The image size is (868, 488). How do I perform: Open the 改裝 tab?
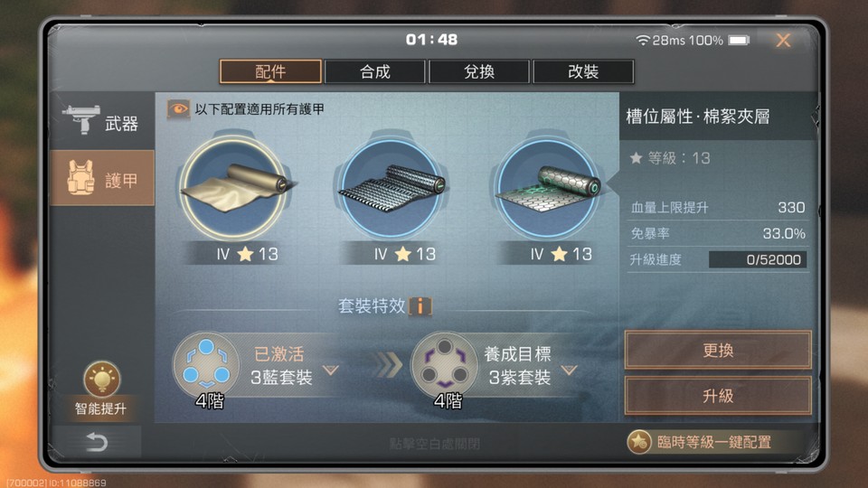click(x=583, y=72)
